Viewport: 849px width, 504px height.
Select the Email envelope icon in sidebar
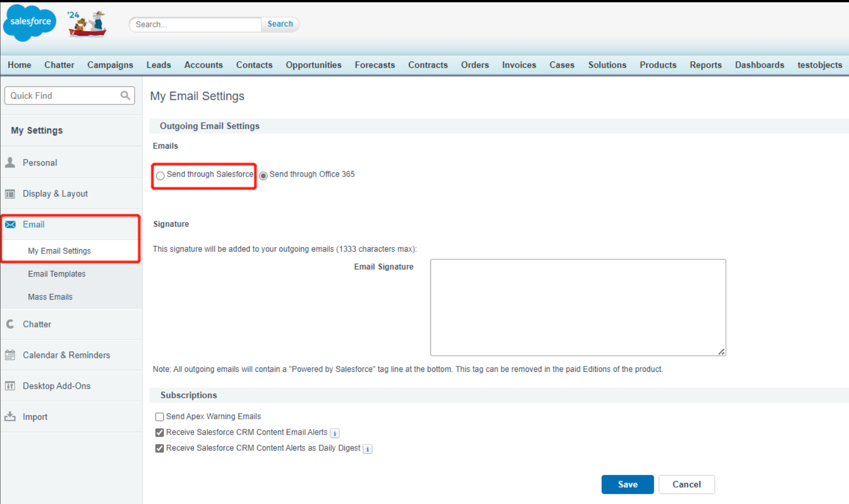click(10, 225)
